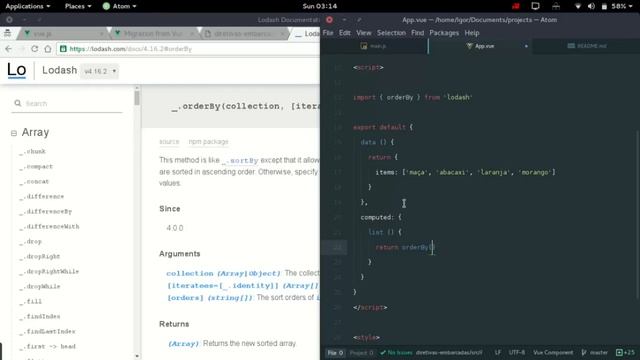640x360 pixels.
Task: Open _.chunk in the Array list
Action: coord(33,151)
